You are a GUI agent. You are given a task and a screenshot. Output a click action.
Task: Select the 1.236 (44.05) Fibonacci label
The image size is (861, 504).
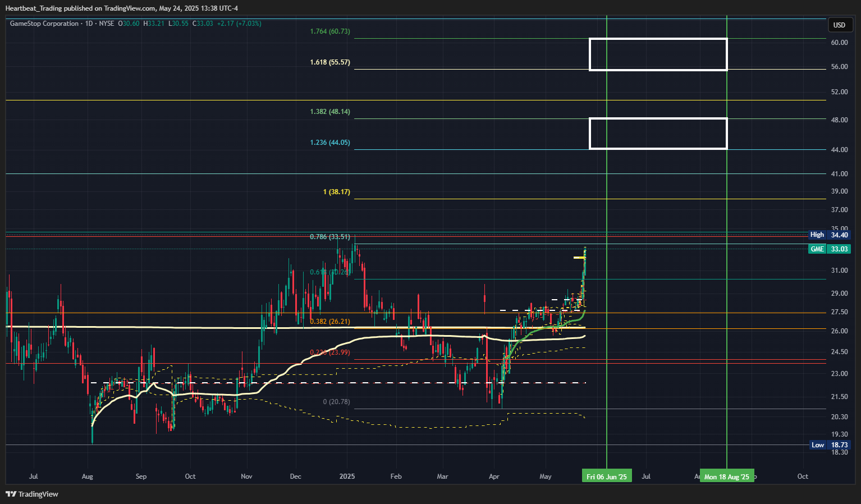pyautogui.click(x=330, y=143)
